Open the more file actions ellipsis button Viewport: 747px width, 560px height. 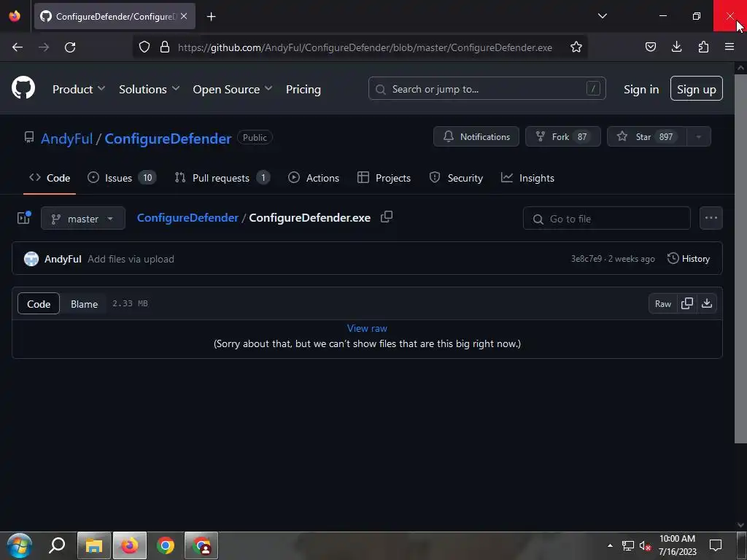pos(711,218)
